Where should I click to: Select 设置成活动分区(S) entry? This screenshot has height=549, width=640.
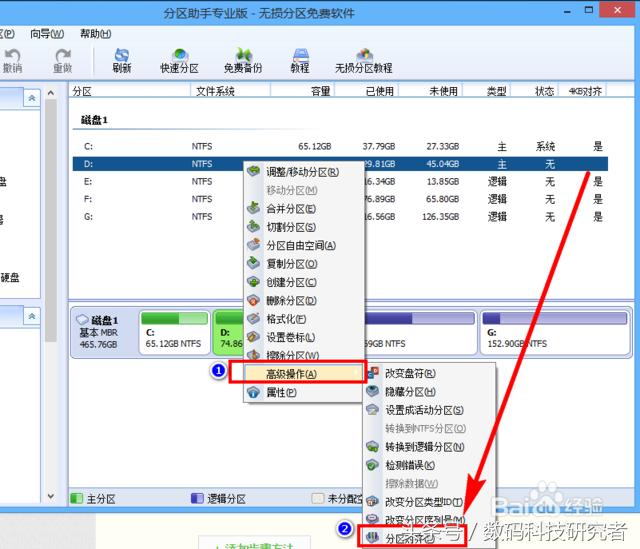[x=430, y=410]
